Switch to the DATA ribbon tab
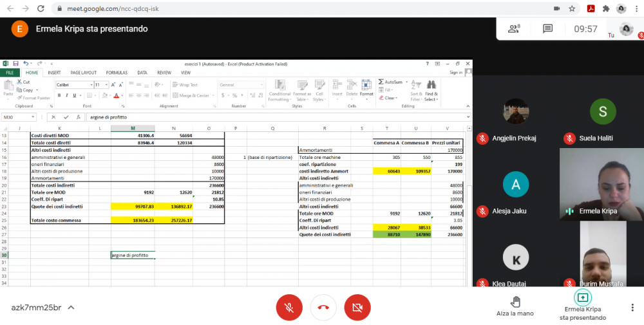The height and width of the screenshot is (325, 644). (142, 73)
